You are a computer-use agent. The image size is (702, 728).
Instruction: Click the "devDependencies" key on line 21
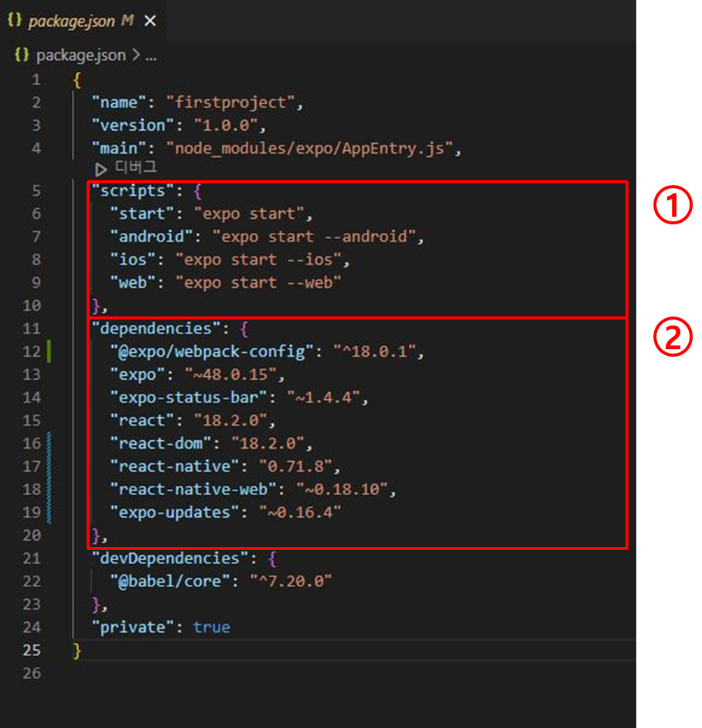click(x=170, y=558)
